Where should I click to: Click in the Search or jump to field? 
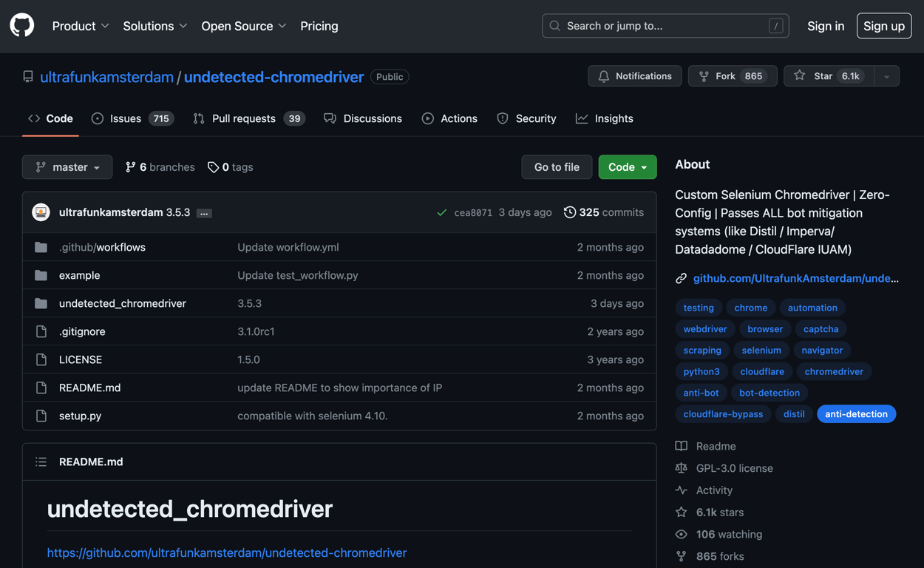pyautogui.click(x=665, y=26)
